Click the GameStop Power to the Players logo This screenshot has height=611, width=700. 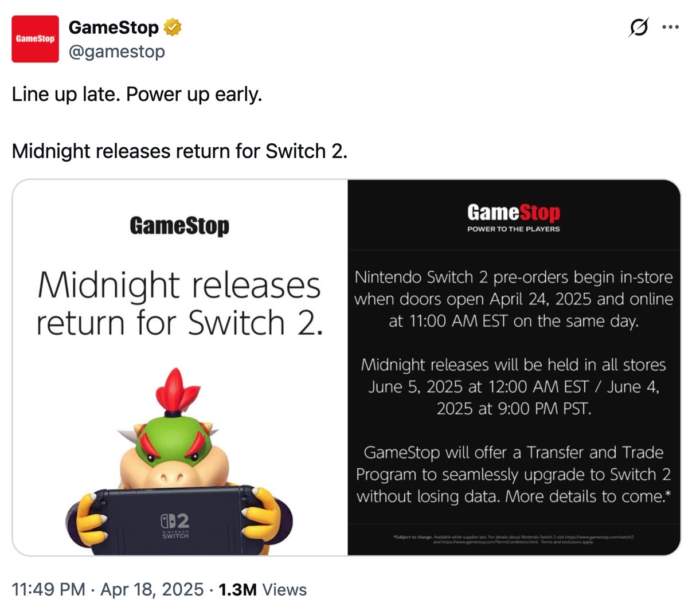(x=514, y=218)
